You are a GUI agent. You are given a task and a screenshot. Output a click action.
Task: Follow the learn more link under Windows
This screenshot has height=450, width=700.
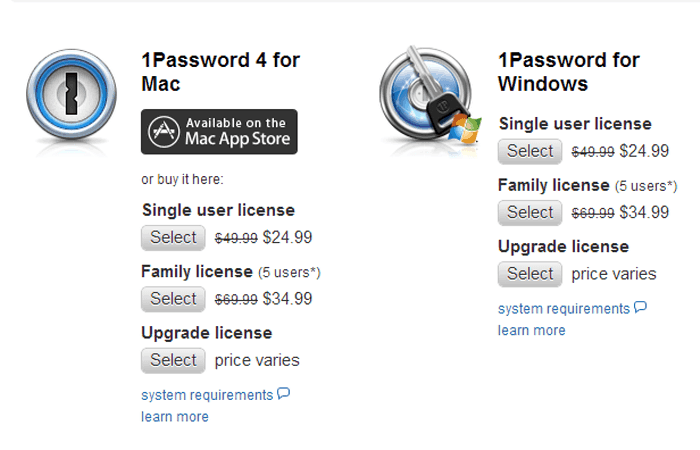pos(531,330)
